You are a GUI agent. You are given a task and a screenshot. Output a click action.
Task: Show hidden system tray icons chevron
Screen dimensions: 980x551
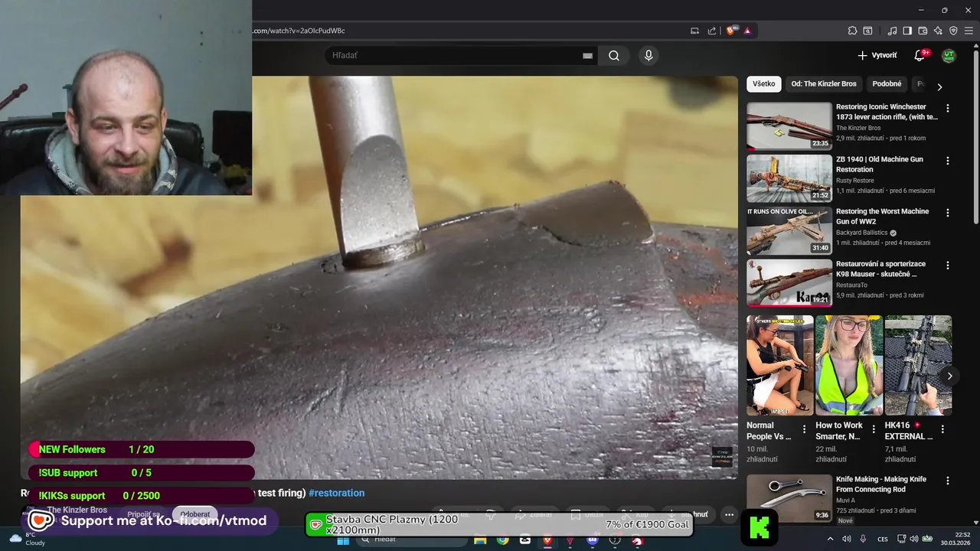tap(830, 539)
